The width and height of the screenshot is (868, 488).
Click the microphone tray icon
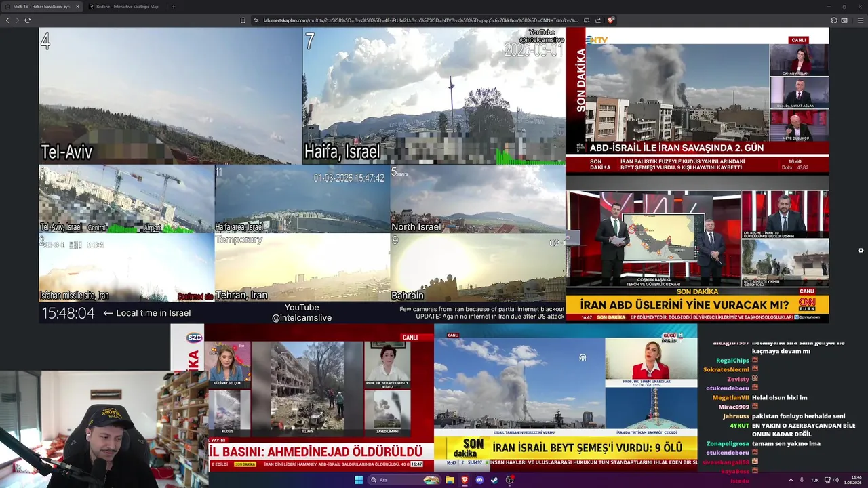(x=802, y=480)
